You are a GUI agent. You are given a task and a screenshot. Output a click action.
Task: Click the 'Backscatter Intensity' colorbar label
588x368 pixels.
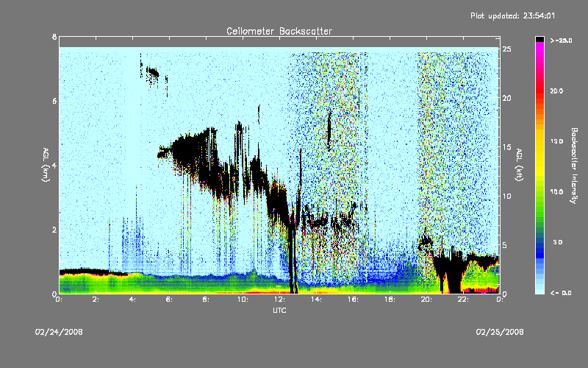point(574,166)
